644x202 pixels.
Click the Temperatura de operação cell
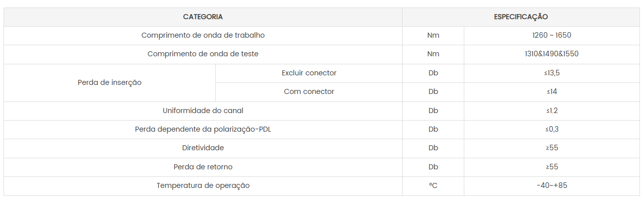pyautogui.click(x=203, y=186)
